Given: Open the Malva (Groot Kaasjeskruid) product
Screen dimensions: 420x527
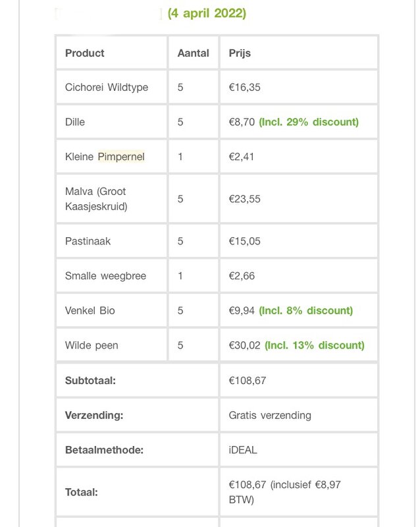Looking at the screenshot, I should tap(96, 199).
